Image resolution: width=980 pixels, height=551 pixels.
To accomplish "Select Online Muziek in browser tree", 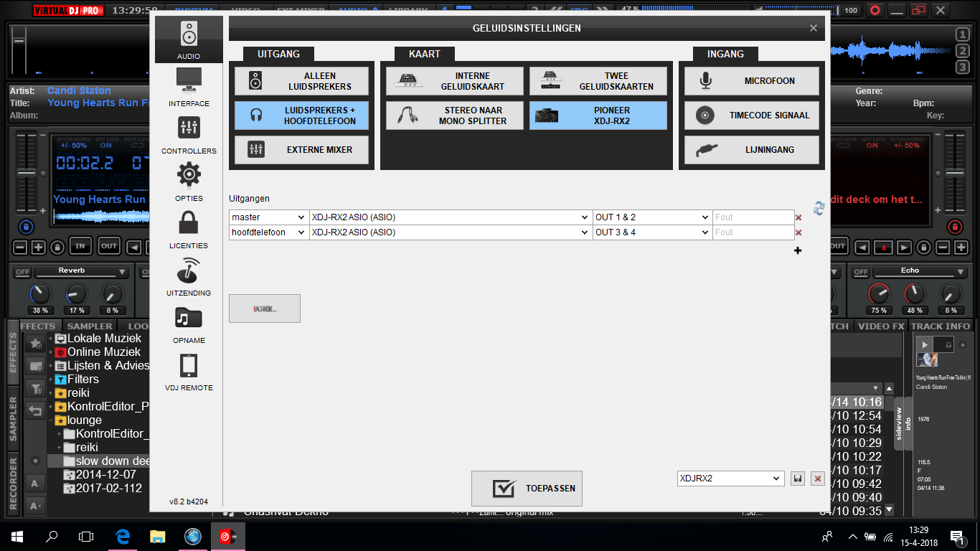I will pyautogui.click(x=104, y=352).
